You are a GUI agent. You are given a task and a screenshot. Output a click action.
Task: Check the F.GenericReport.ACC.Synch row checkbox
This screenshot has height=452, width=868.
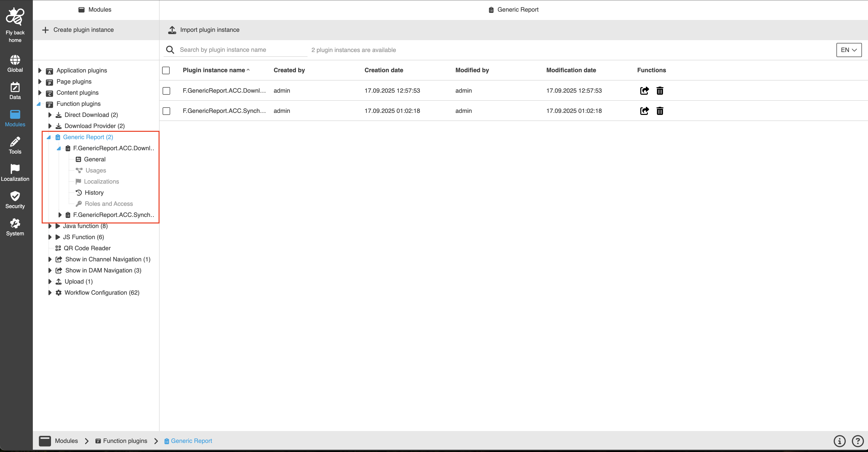click(x=166, y=111)
